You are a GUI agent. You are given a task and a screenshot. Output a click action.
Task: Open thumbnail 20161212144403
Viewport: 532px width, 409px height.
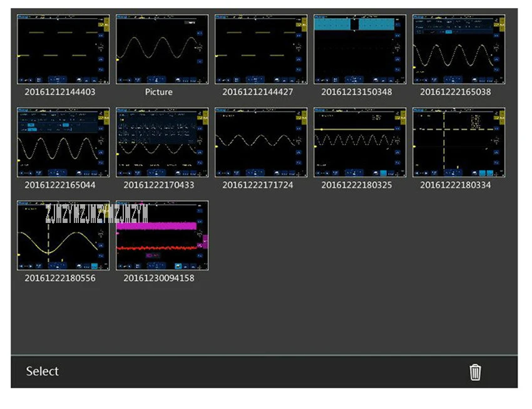[x=63, y=49]
